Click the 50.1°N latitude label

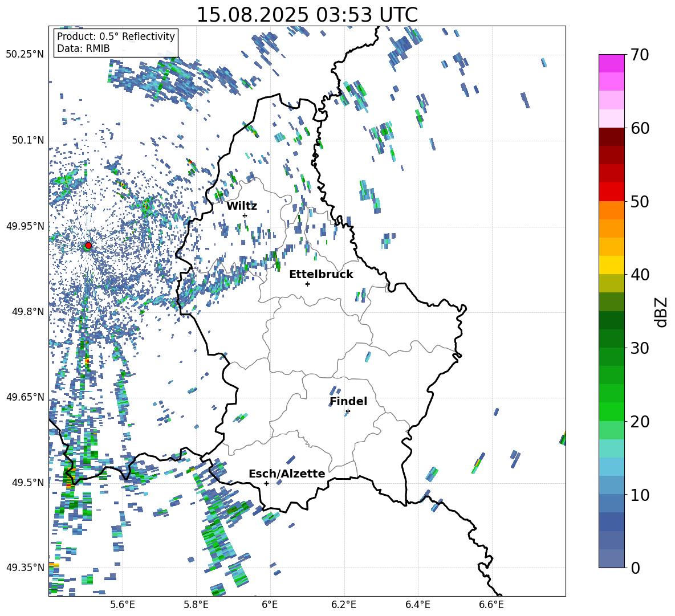click(x=28, y=140)
